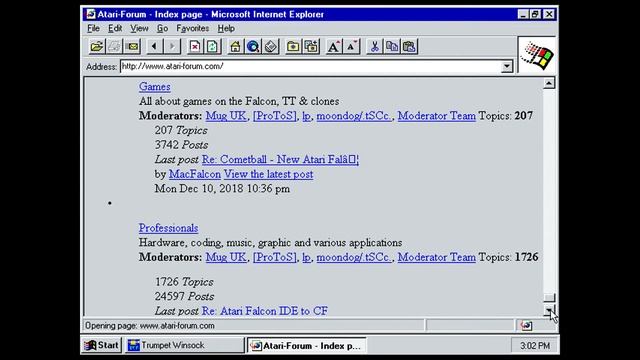Viewport: 640px width, 360px height.
Task: Click the 'Opening page: www.atari-forum.com' status text
Action: [150, 326]
